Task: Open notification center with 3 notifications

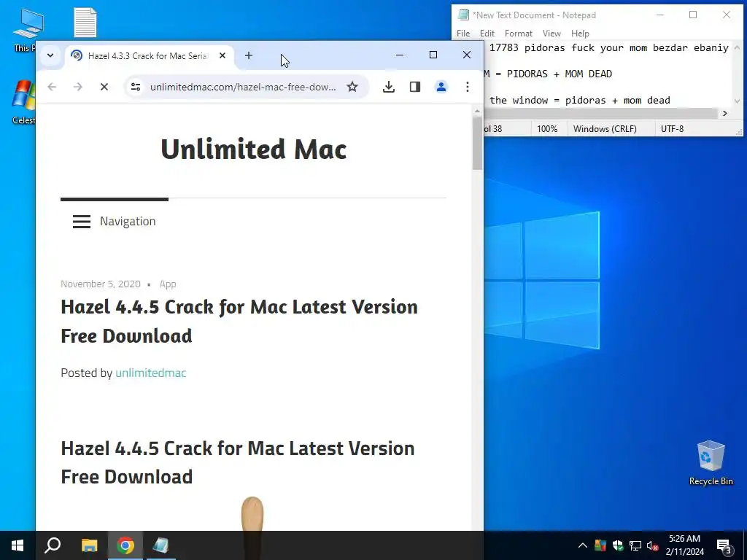Action: click(724, 545)
